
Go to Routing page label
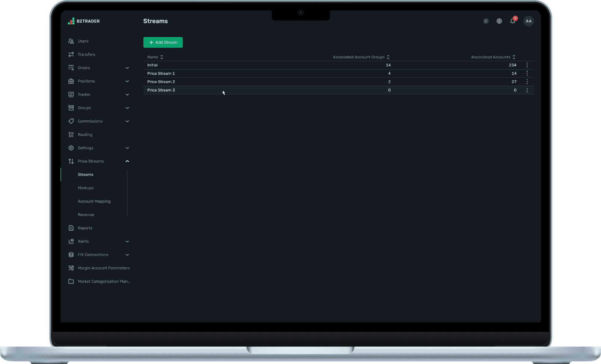[x=85, y=134]
